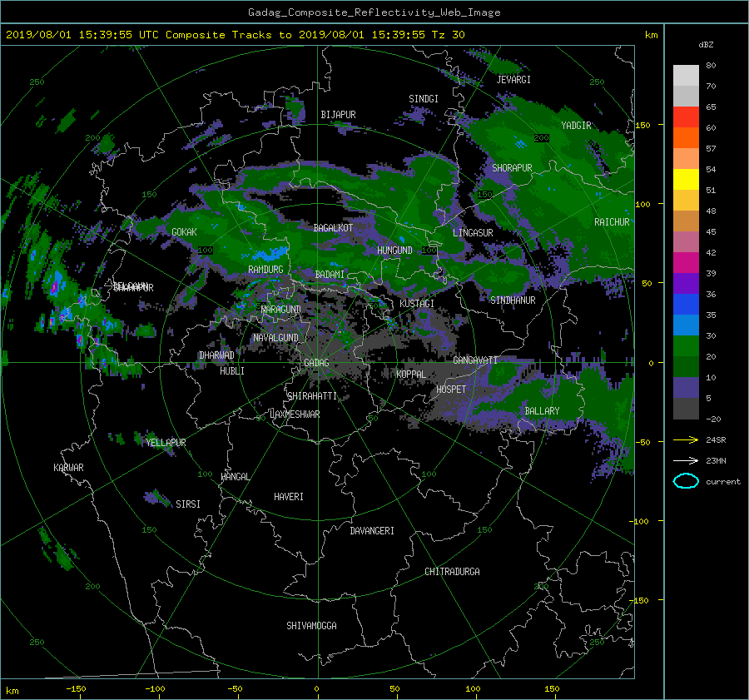The image size is (749, 700).
Task: Click the RAMDURG town label
Action: (265, 270)
